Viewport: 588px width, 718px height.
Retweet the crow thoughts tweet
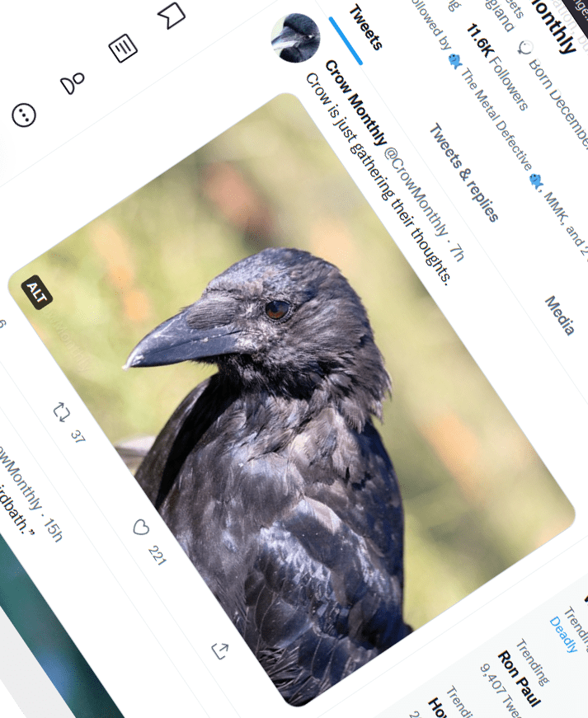pyautogui.click(x=61, y=412)
